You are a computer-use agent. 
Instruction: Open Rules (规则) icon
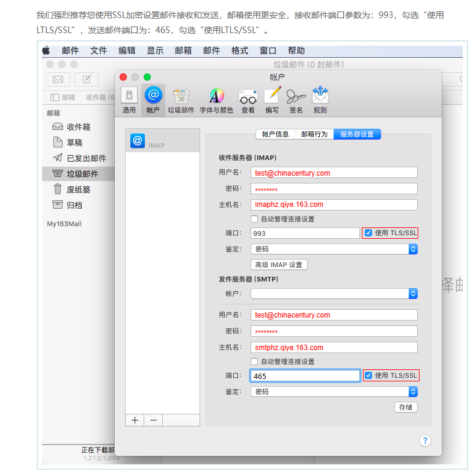click(x=320, y=100)
